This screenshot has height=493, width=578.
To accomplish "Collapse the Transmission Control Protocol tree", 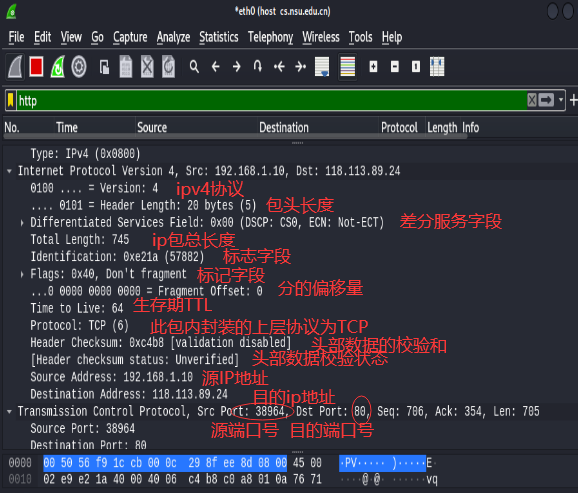I will 9,412.
